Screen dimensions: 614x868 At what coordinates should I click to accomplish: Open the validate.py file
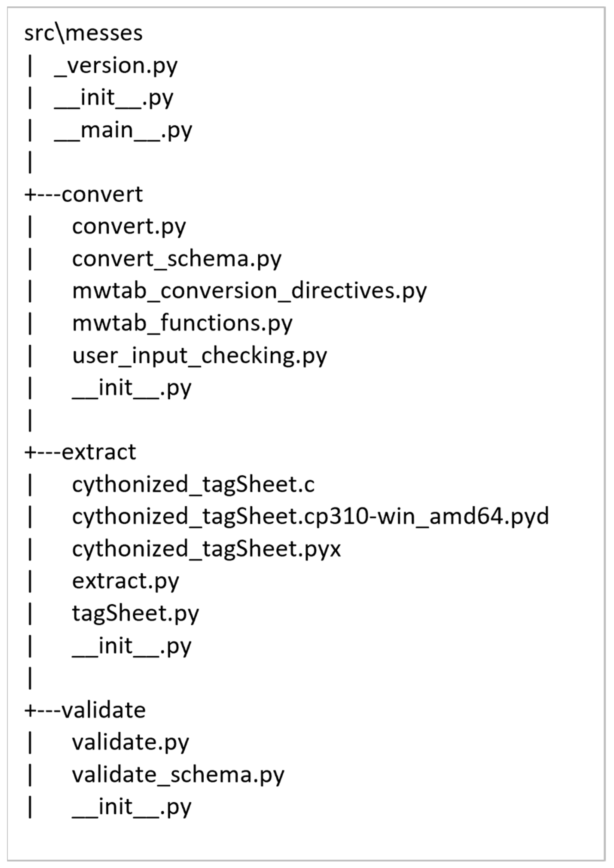coord(131,743)
